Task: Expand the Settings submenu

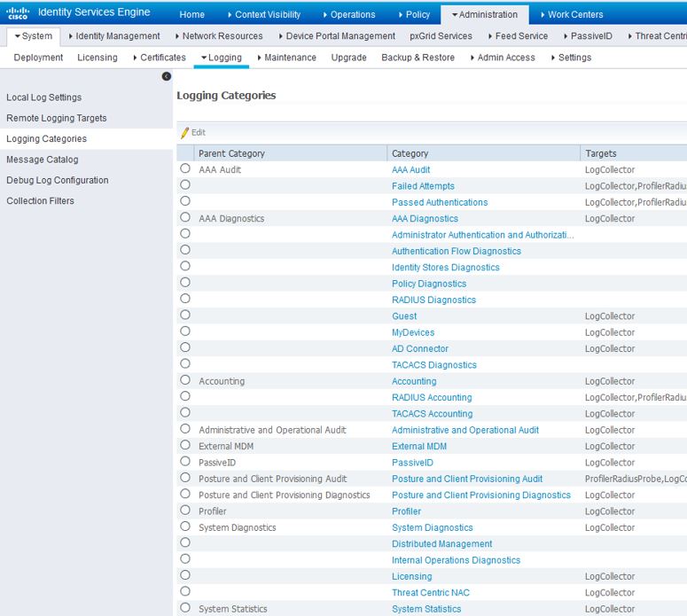Action: [x=572, y=58]
